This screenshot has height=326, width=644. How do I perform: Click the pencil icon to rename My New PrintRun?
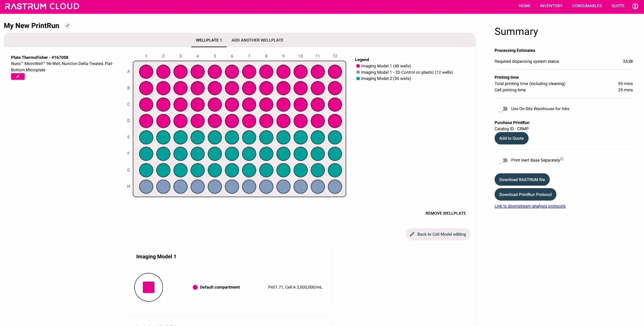click(67, 25)
